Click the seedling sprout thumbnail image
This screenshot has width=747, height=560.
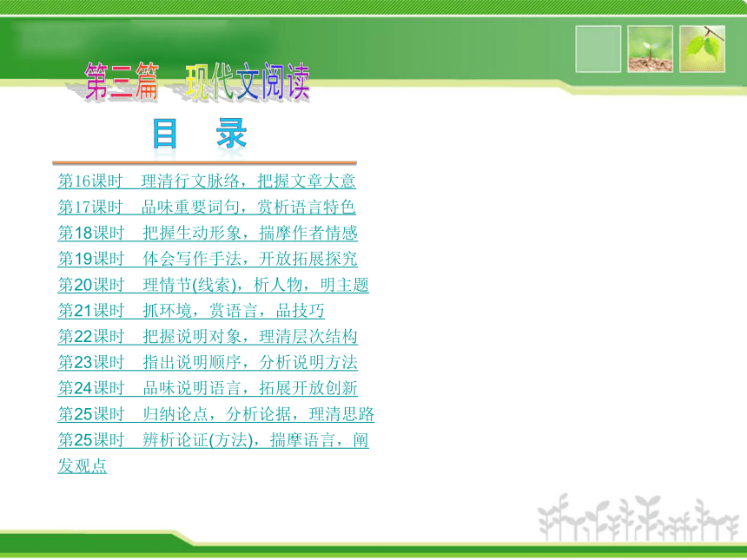(651, 49)
